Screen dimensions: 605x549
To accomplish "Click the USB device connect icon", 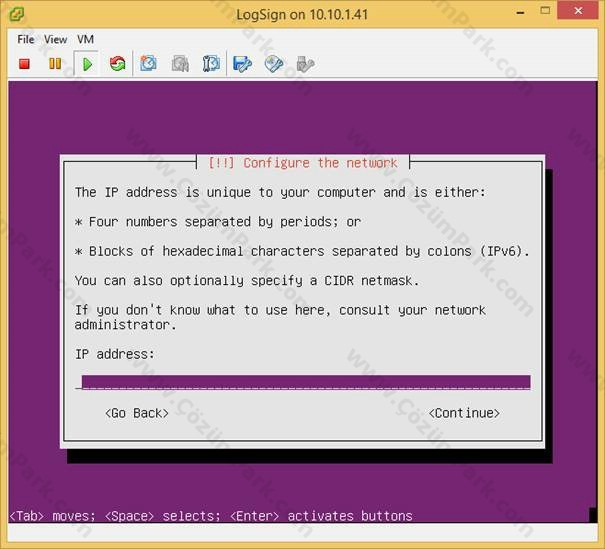I will 305,64.
